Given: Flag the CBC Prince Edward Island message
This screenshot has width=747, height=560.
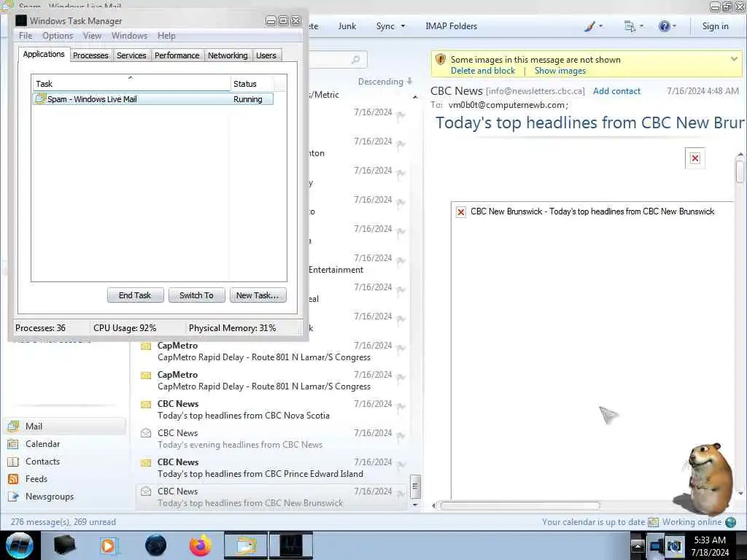Looking at the screenshot, I should click(401, 464).
